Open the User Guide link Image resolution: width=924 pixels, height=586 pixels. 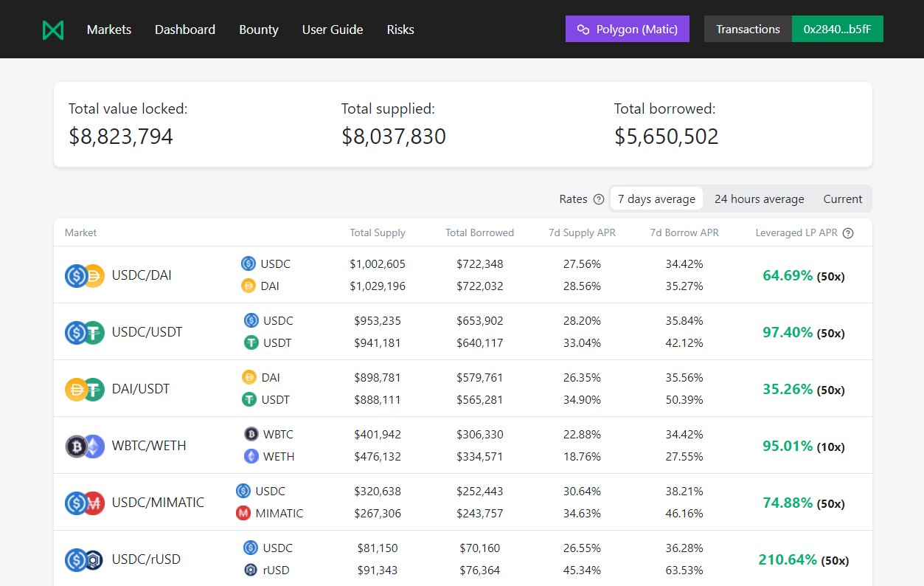[333, 30]
